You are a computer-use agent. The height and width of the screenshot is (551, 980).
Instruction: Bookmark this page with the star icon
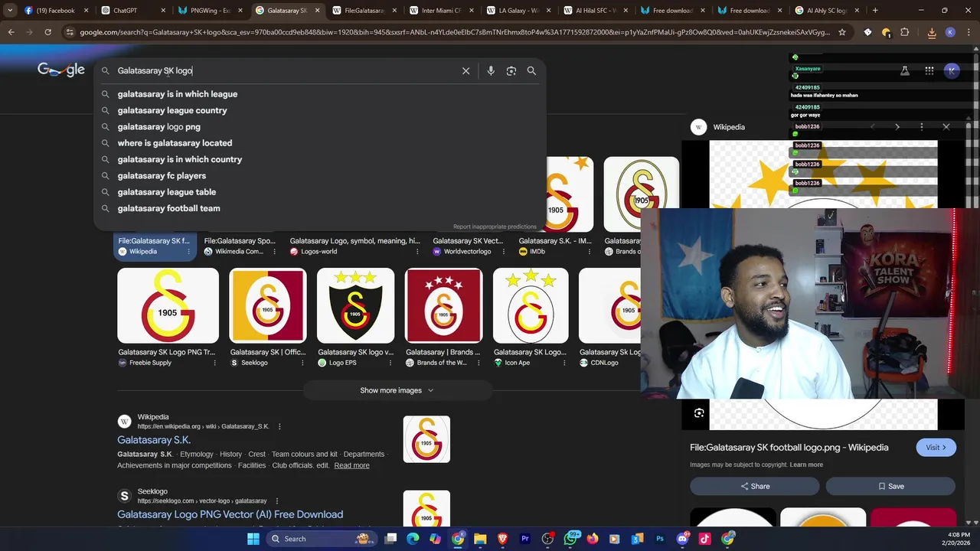(x=842, y=32)
